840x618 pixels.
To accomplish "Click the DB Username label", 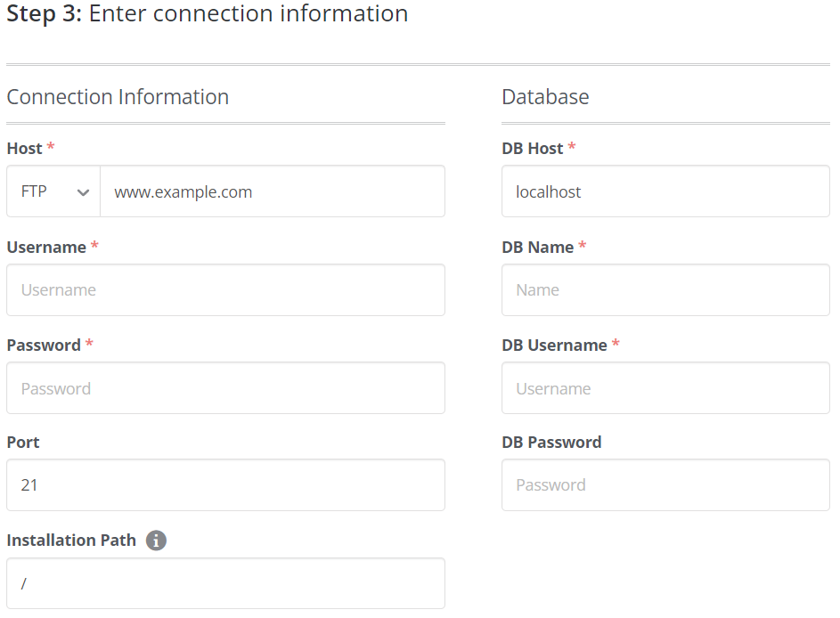I will tap(554, 346).
